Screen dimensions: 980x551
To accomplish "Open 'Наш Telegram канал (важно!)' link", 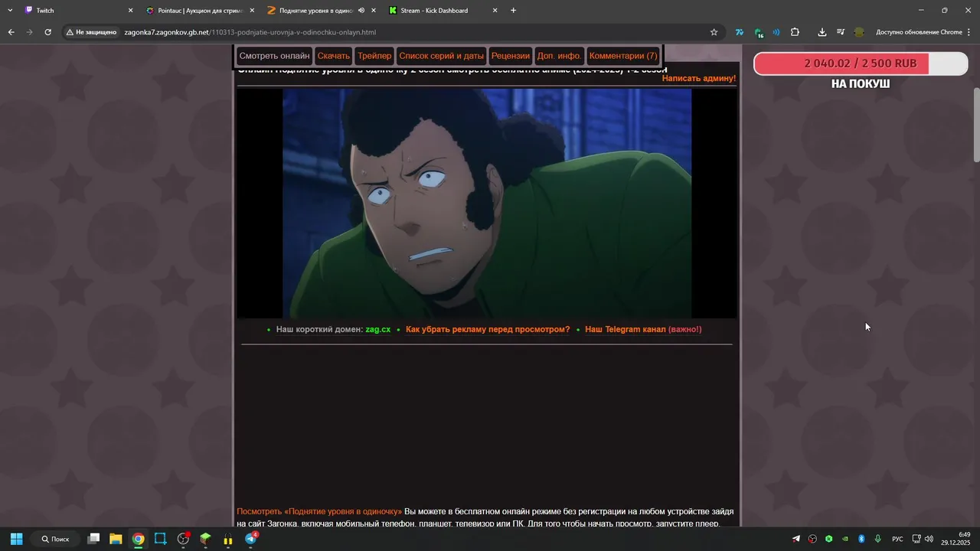I will (643, 329).
